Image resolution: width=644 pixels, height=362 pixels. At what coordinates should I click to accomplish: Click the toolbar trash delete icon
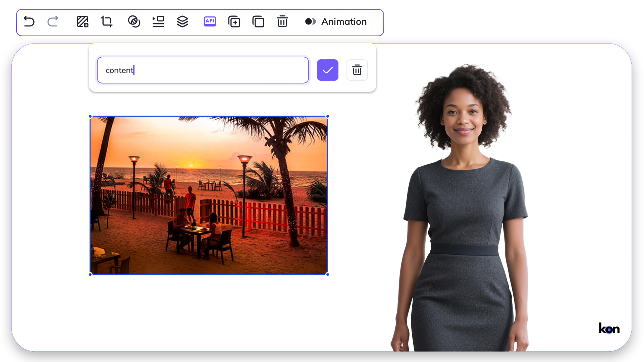pos(282,22)
